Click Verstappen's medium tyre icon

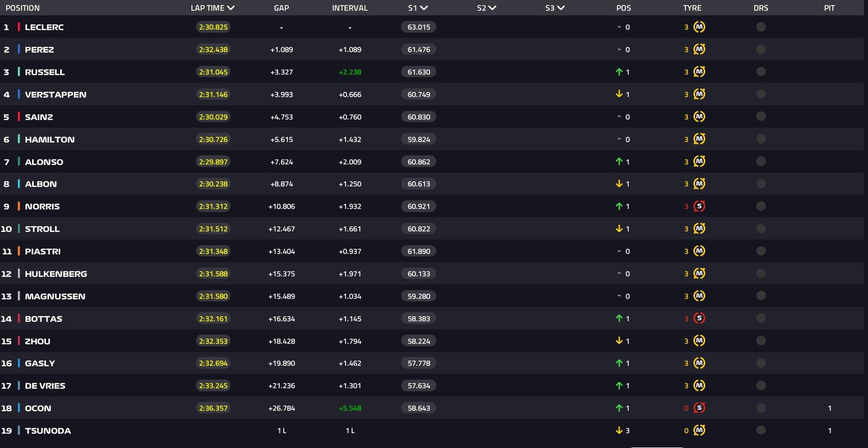[x=699, y=95]
